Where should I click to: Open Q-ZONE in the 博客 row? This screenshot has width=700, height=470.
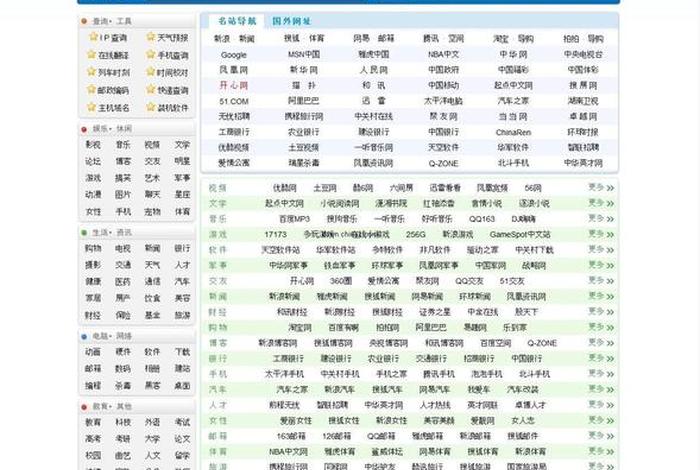(542, 343)
